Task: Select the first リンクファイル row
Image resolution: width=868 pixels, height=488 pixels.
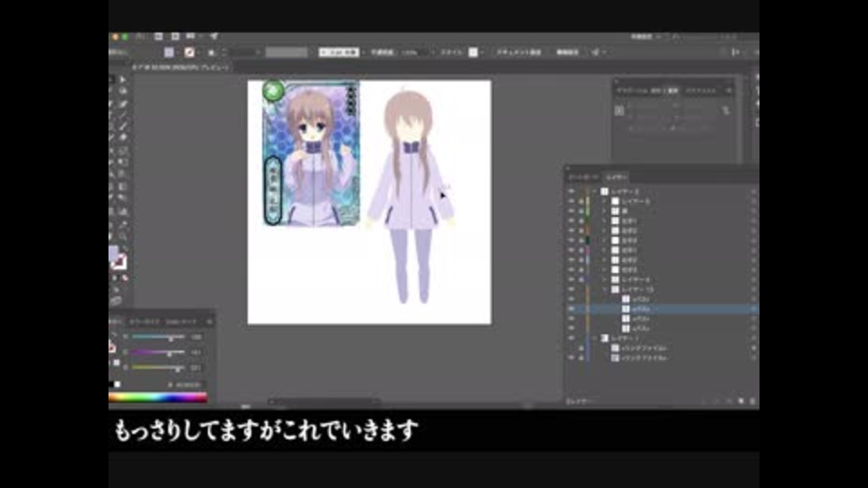Action: [662, 348]
